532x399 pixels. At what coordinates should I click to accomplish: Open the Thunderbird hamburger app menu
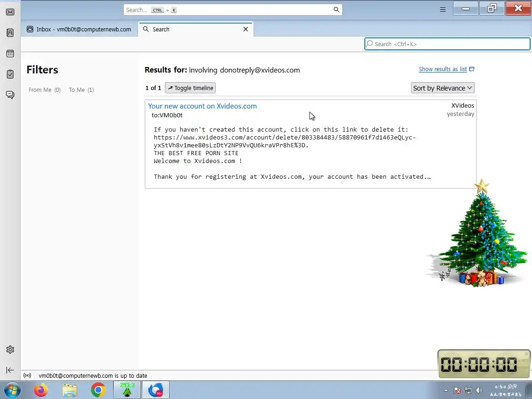[443, 10]
